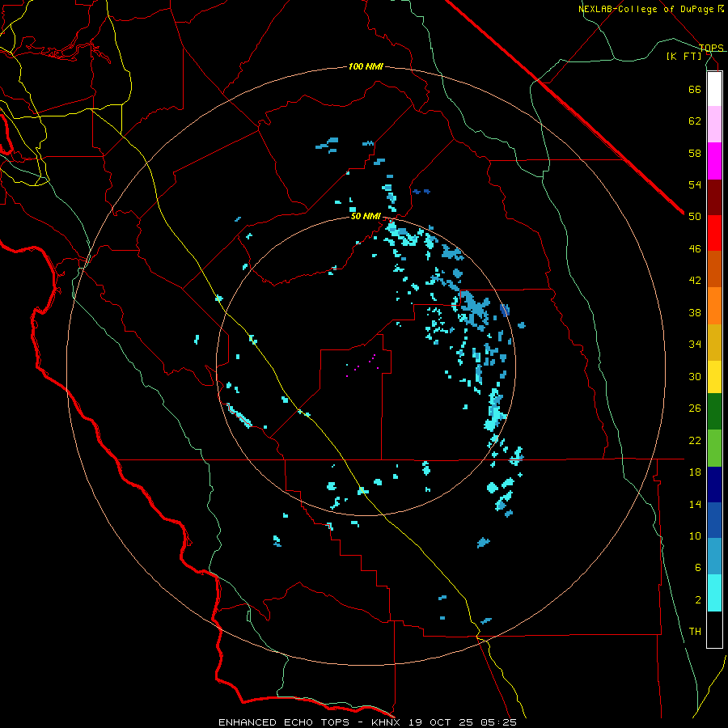The image size is (728, 728).
Task: Click the 50 NMI range ring label
Action: click(366, 216)
